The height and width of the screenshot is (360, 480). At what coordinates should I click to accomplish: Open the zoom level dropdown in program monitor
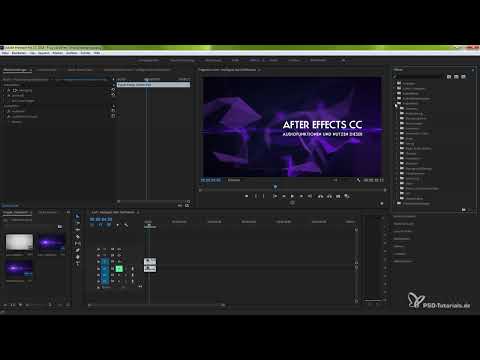point(234,180)
